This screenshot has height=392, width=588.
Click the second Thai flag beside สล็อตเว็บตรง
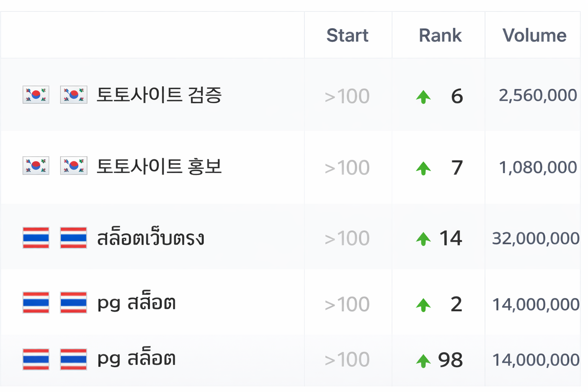73,238
